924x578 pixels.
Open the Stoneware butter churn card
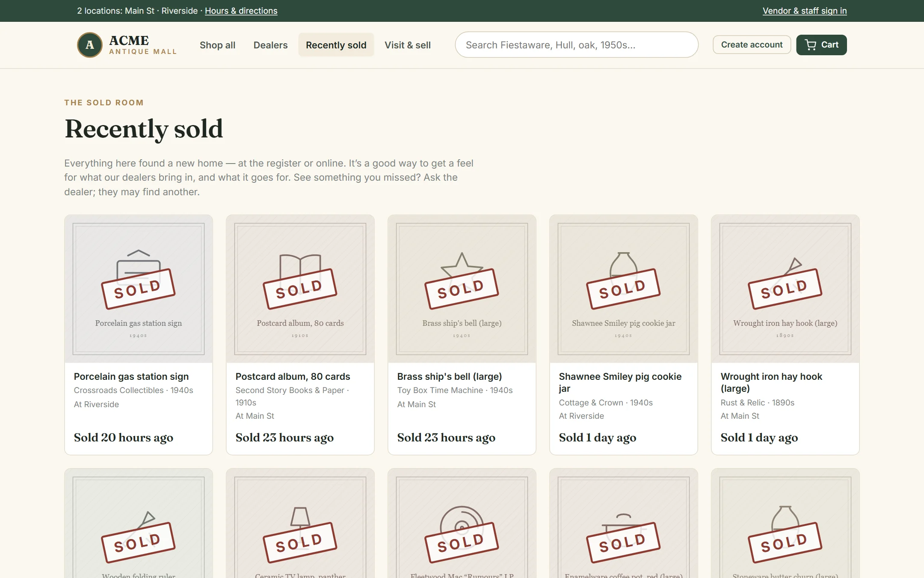[785, 523]
